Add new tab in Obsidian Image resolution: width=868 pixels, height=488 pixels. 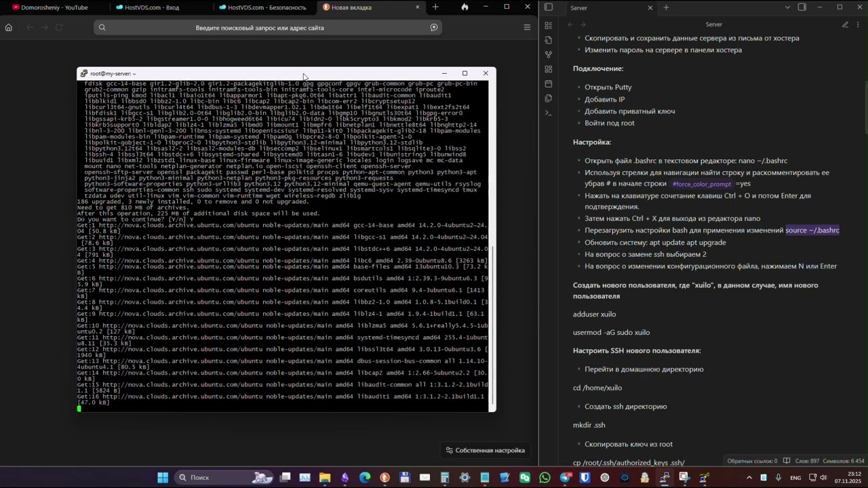coord(666,7)
